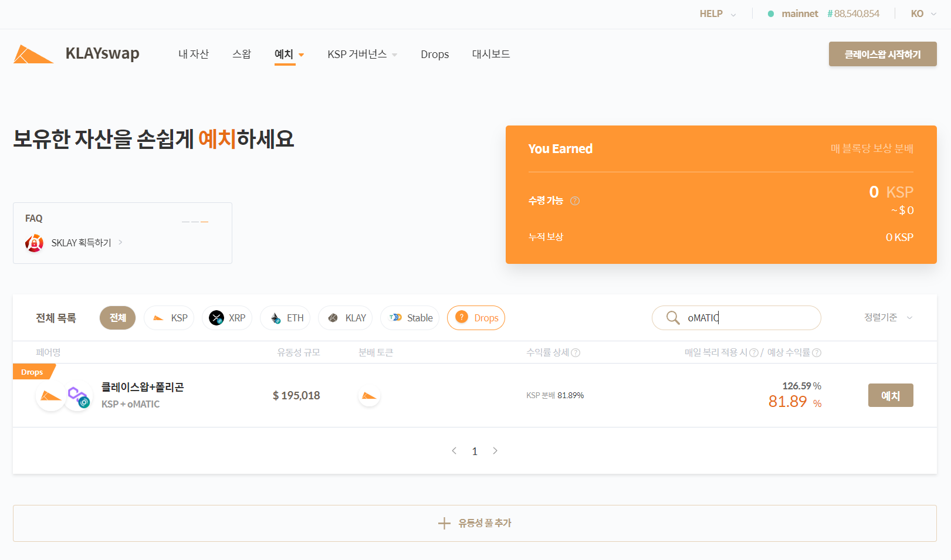Click the KSP 분배 81.89% detail
The width and height of the screenshot is (951, 560).
tap(555, 395)
